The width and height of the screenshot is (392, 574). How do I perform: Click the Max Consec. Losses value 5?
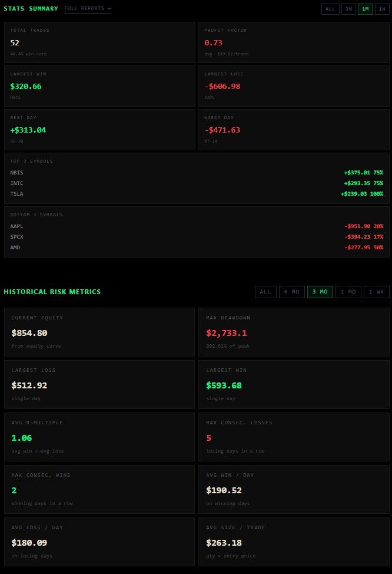coord(209,438)
